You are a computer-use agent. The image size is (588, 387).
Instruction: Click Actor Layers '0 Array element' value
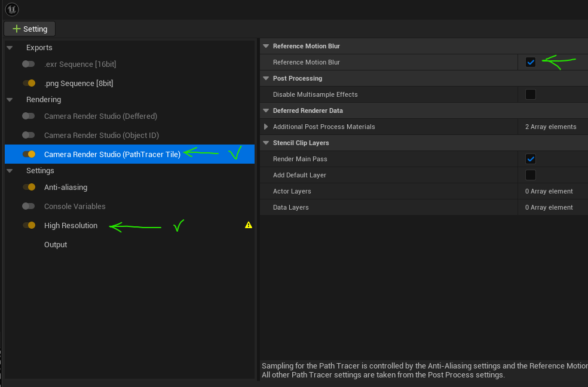coord(549,191)
